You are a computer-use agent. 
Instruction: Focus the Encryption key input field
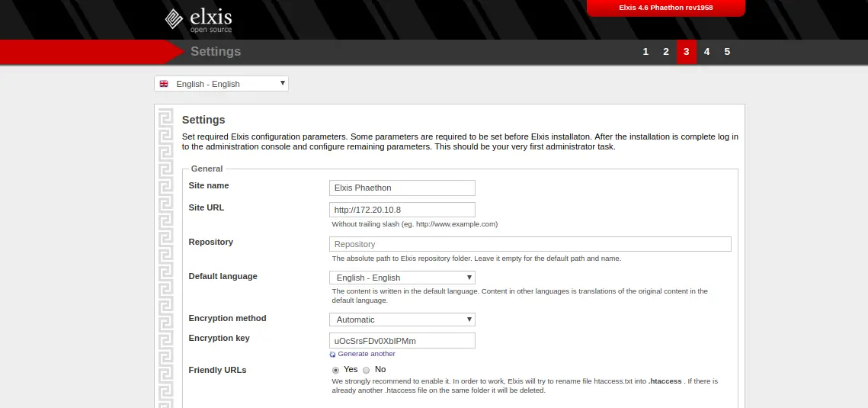click(402, 340)
